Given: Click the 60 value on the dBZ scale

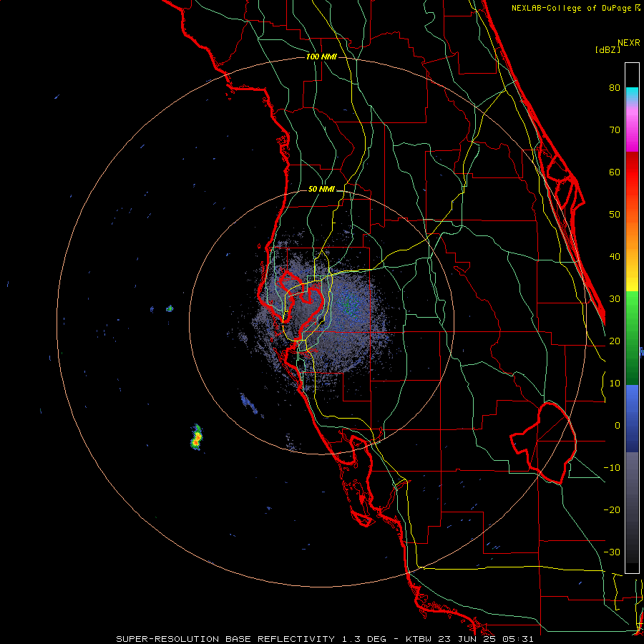Looking at the screenshot, I should tap(615, 172).
